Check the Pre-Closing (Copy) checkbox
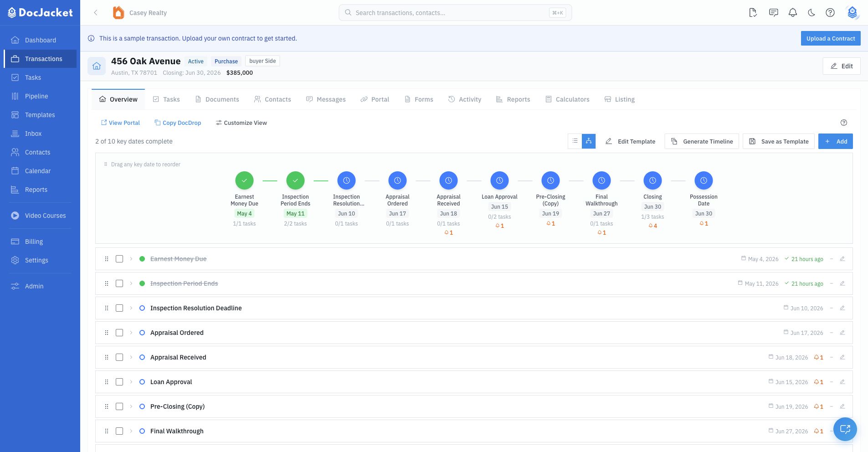Viewport: 868px width, 452px height. (119, 406)
